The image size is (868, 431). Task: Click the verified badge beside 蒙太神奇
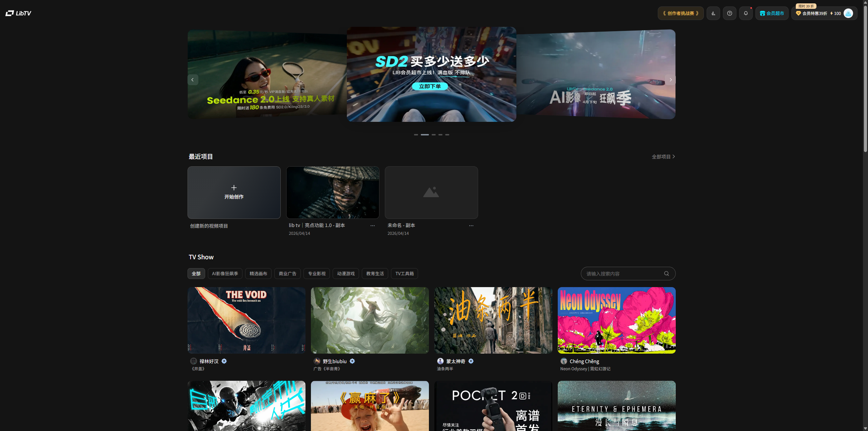pyautogui.click(x=471, y=361)
